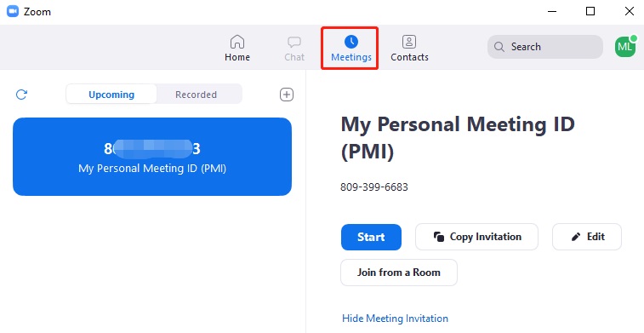644x333 pixels.
Task: Select the Meetings tab
Action: coord(351,49)
